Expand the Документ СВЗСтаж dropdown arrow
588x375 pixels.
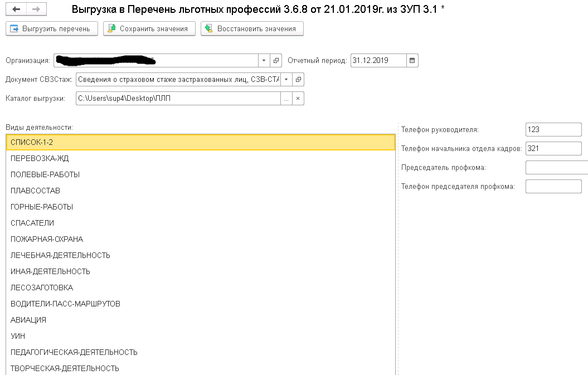click(286, 80)
